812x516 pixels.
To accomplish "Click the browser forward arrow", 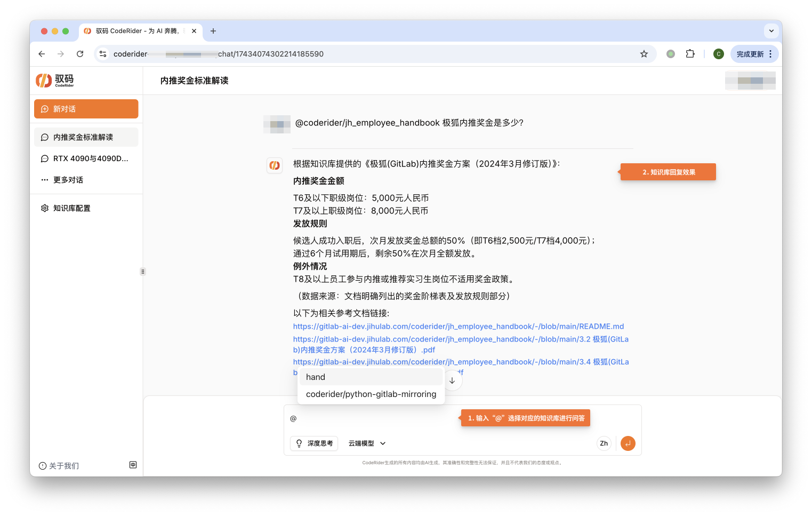I will click(x=61, y=54).
